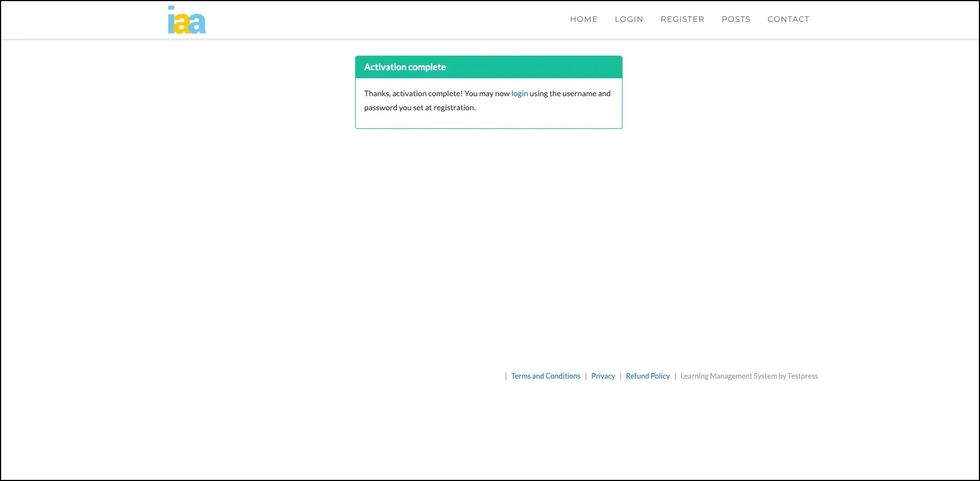980x481 pixels.
Task: Open the Terms and Conditions footer link
Action: click(x=545, y=376)
